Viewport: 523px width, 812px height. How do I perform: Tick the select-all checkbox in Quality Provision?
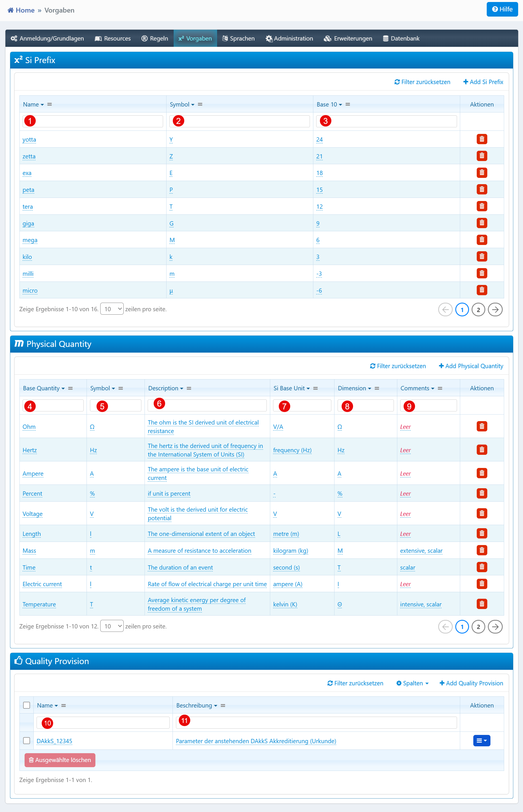pyautogui.click(x=27, y=706)
